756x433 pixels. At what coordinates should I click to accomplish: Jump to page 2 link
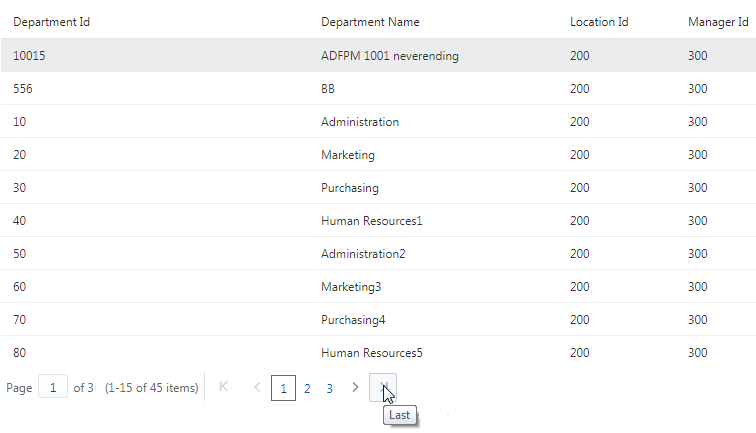tap(307, 388)
